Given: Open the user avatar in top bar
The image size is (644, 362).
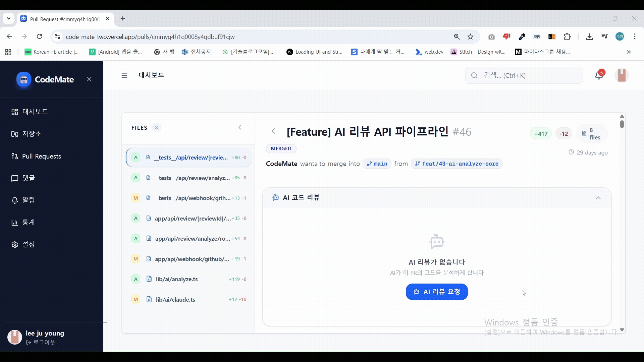Looking at the screenshot, I should tap(622, 75).
